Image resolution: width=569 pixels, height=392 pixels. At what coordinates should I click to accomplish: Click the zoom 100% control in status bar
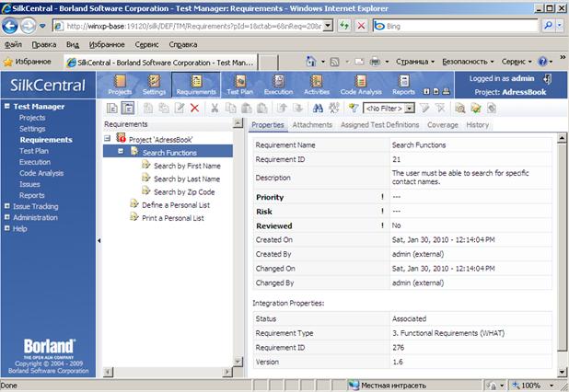[532, 386]
